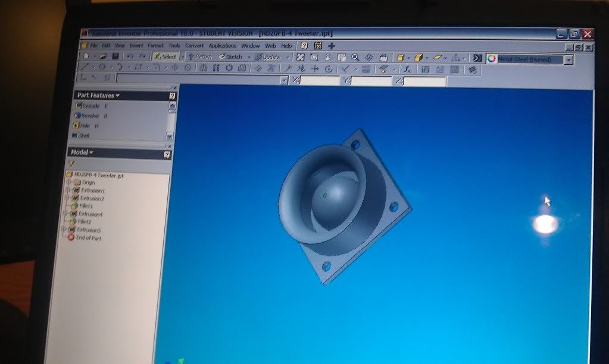Viewport: 609px width, 364px height.
Task: Open the Insert menu
Action: 136,45
